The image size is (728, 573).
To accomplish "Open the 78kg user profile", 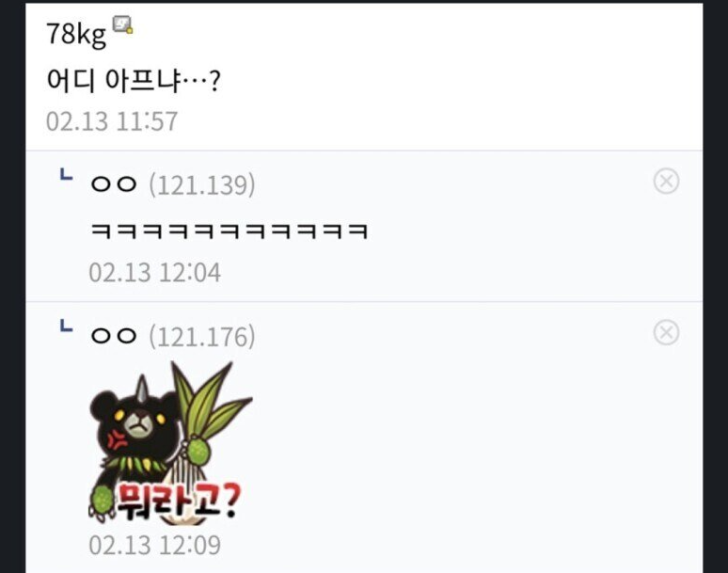I will [x=76, y=34].
